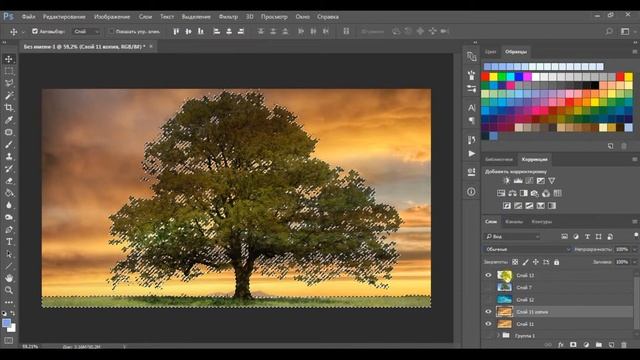
Task: Open the layer blend mode dropdown
Action: click(x=528, y=249)
